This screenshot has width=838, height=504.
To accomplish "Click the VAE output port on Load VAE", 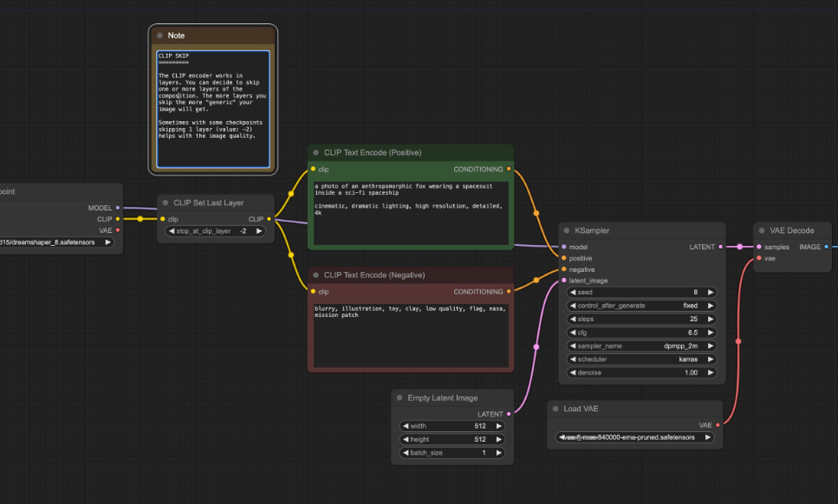I will (x=718, y=425).
